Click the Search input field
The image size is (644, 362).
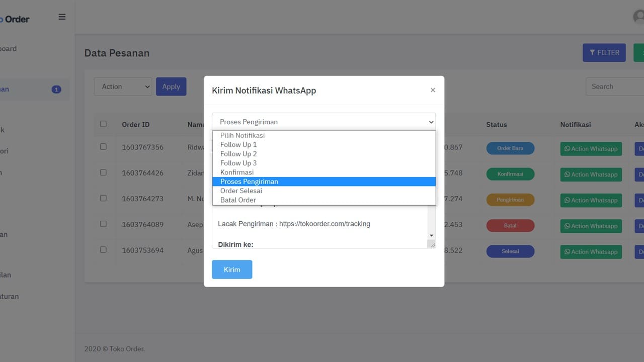point(614,86)
